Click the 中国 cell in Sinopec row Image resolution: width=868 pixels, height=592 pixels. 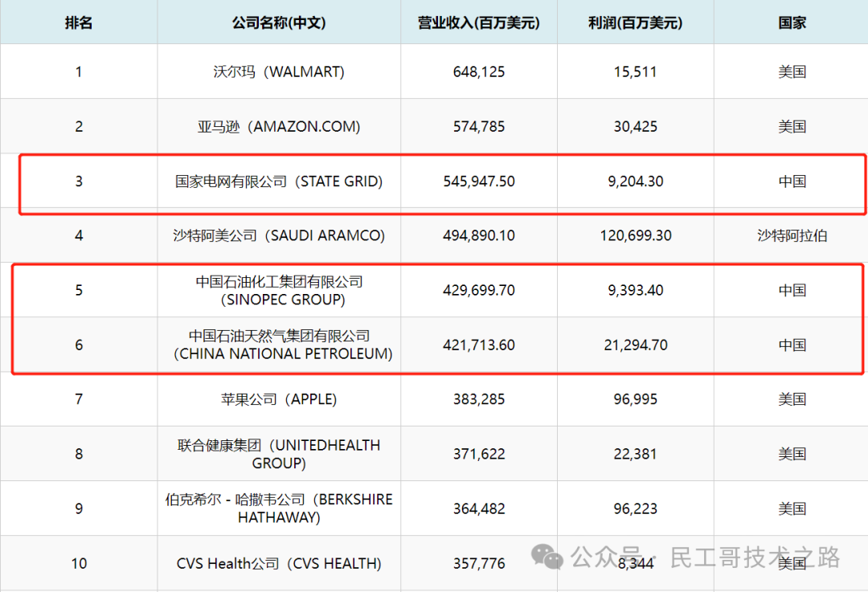(792, 291)
